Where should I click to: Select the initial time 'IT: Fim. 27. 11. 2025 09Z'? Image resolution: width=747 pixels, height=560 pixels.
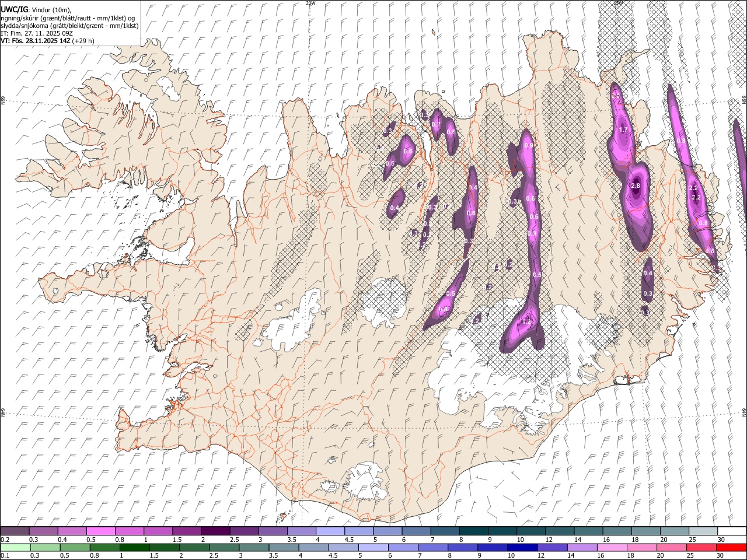[x=37, y=33]
